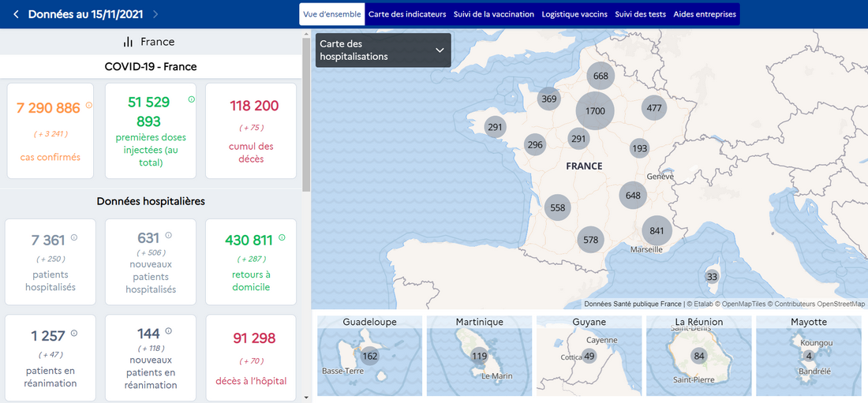Click the scrollbar down arrow
The width and height of the screenshot is (868, 403).
[x=307, y=398]
